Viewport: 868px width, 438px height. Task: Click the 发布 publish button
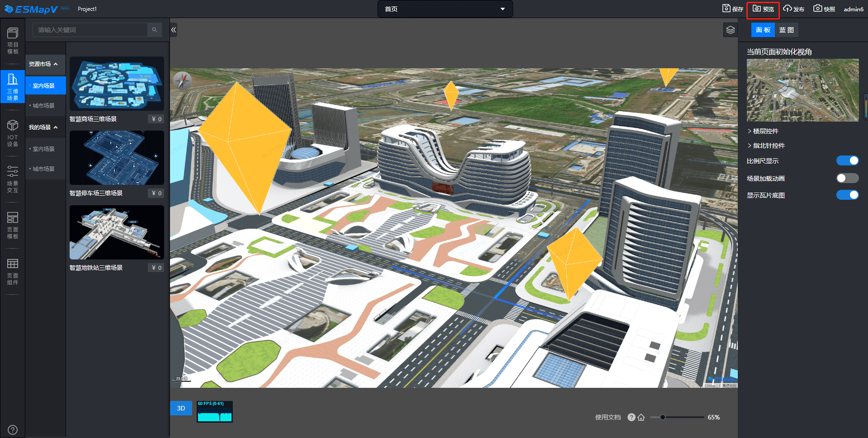[x=794, y=9]
